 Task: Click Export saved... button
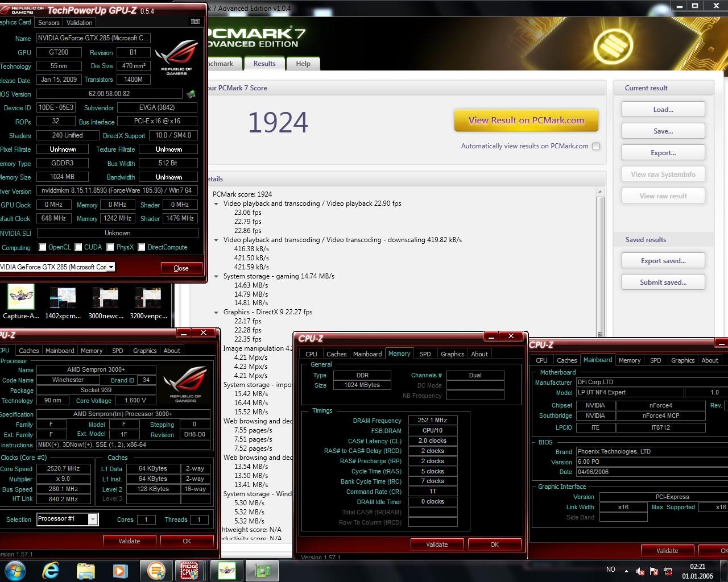tap(663, 261)
